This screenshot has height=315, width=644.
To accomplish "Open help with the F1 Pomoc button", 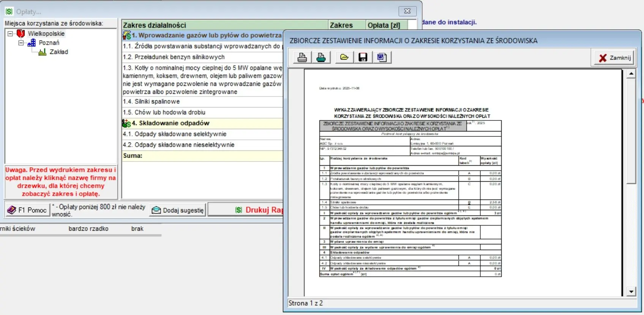I will pyautogui.click(x=27, y=210).
